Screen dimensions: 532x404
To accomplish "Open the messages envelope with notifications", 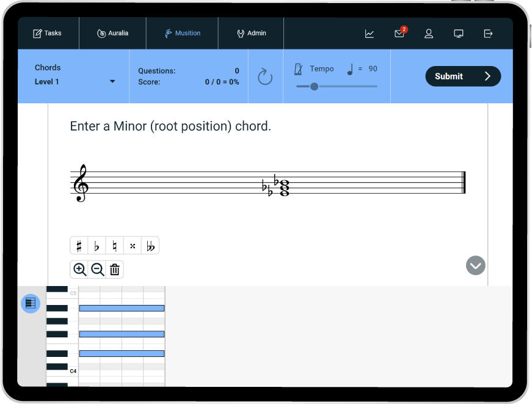I will click(x=399, y=34).
